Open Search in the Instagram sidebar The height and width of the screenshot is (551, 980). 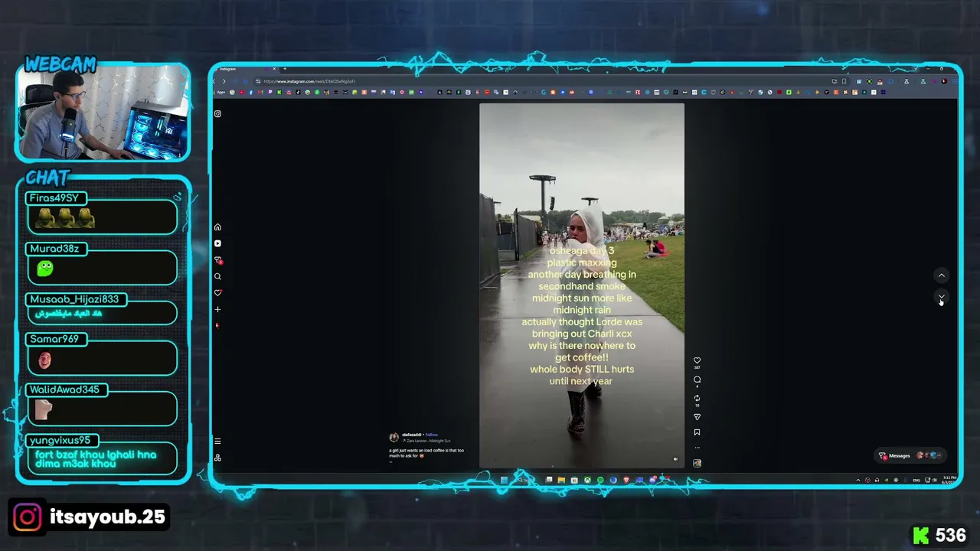click(x=217, y=276)
